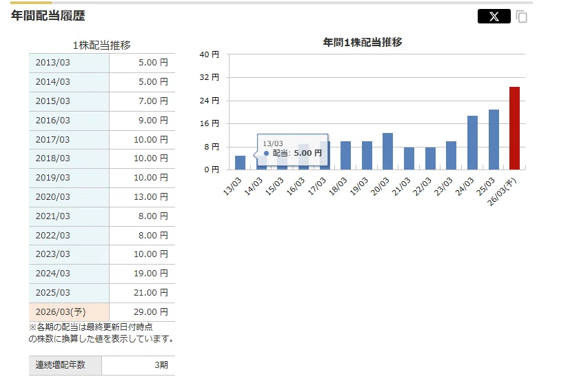The width and height of the screenshot is (588, 379).
Task: Click the 24/03 bar in the chart
Action: point(472,143)
